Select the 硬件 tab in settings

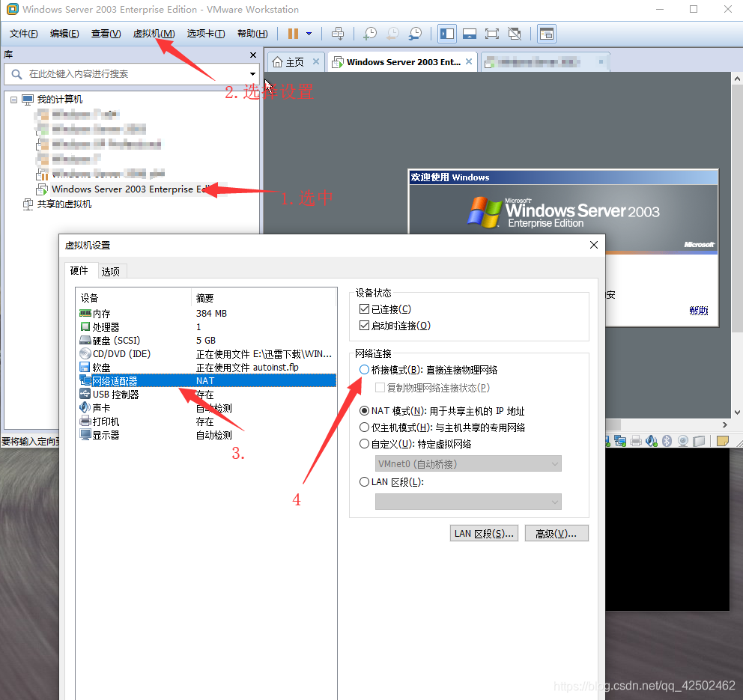coord(79,270)
